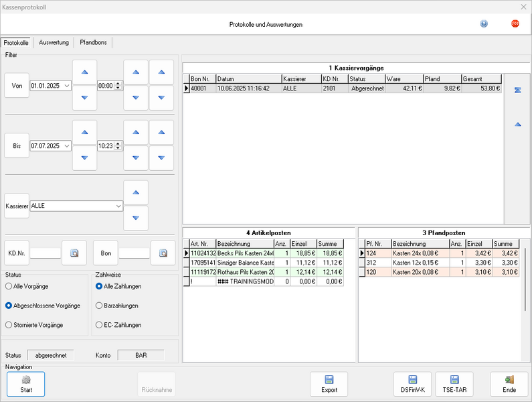Viewport: 532px width, 402px height.
Task: Click the search icon next to KD.Nr. field
Action: click(74, 253)
